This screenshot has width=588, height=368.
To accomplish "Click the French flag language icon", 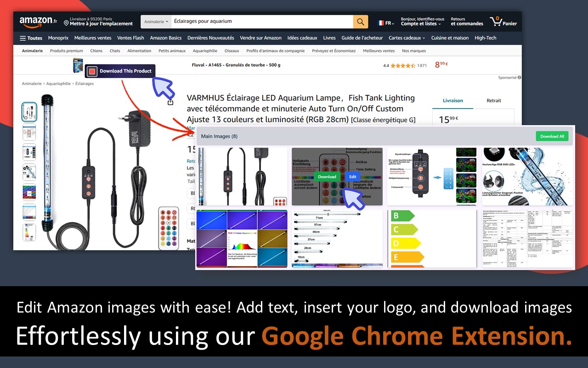I will click(x=380, y=23).
